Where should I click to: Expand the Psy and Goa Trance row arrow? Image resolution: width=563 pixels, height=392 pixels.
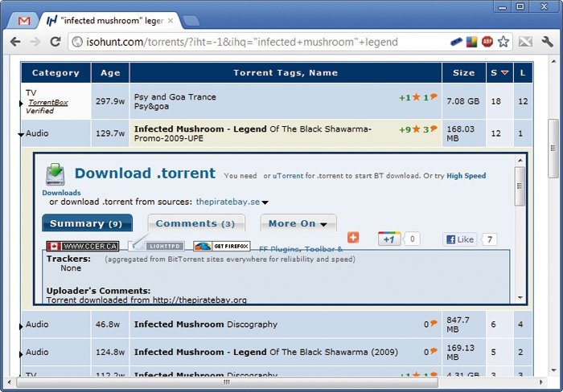21,104
